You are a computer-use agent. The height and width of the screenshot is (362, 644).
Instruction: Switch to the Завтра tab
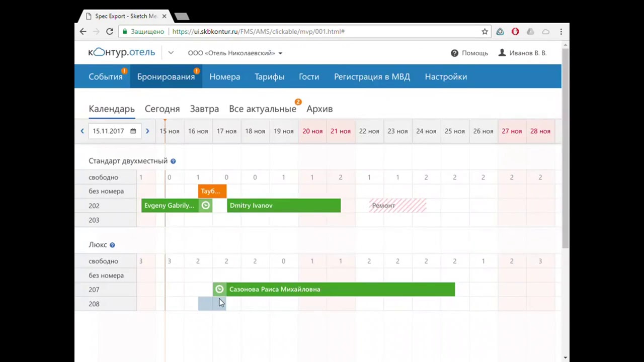pos(204,109)
